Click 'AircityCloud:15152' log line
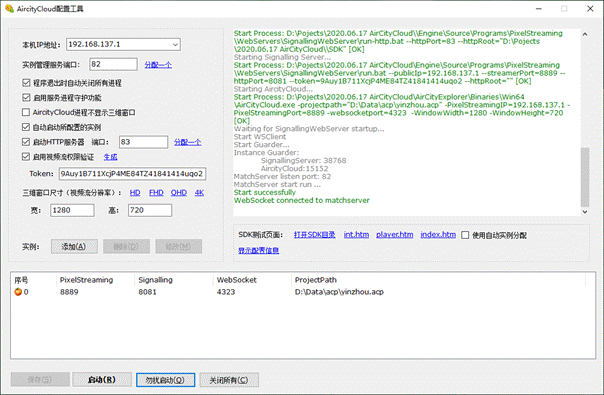This screenshot has width=604, height=395. 295,168
